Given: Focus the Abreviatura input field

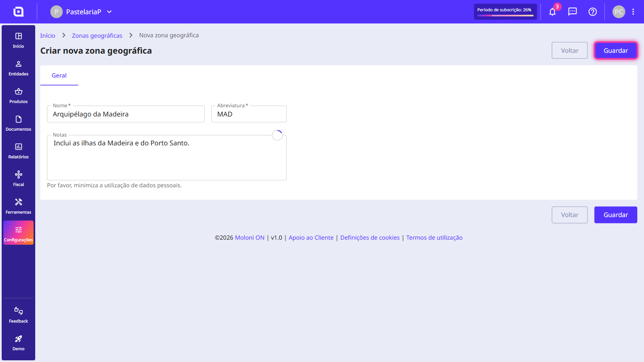Looking at the screenshot, I should pyautogui.click(x=249, y=114).
